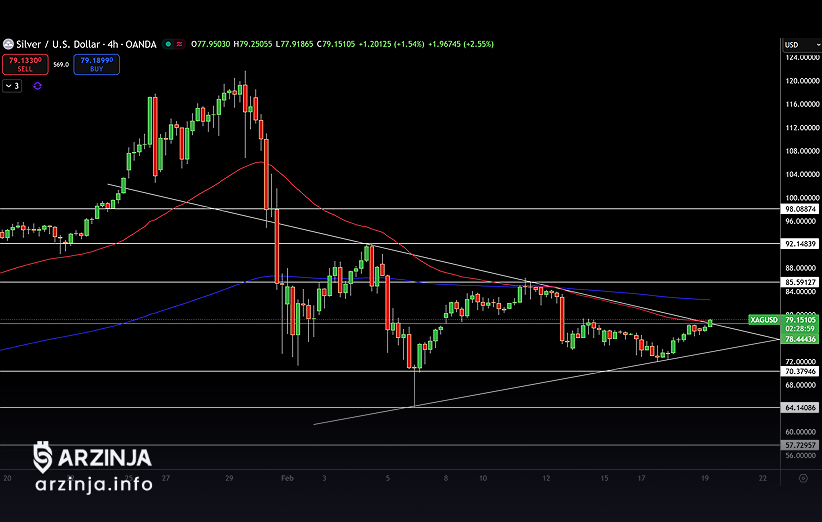The height and width of the screenshot is (522, 822).
Task: Select the 57.72957 price level label
Action: (800, 444)
